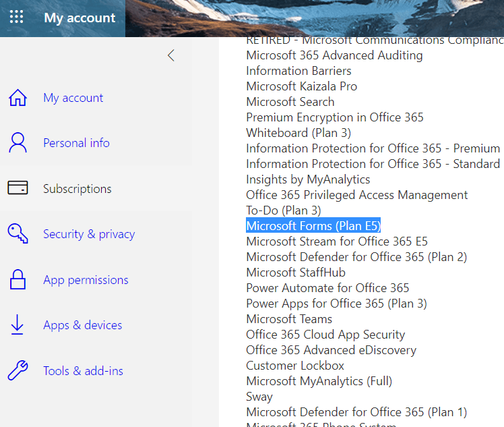Click Microsoft Teams list entry
This screenshot has height=427, width=504.
289,319
